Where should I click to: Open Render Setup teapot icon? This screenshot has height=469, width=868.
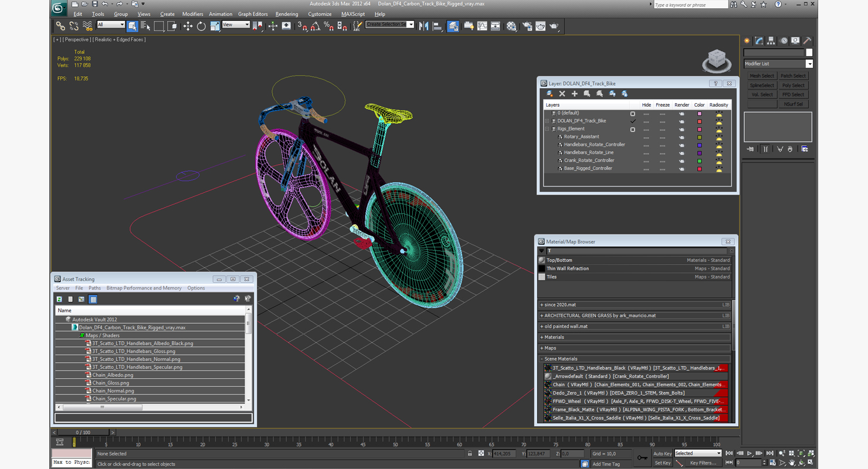(x=527, y=26)
